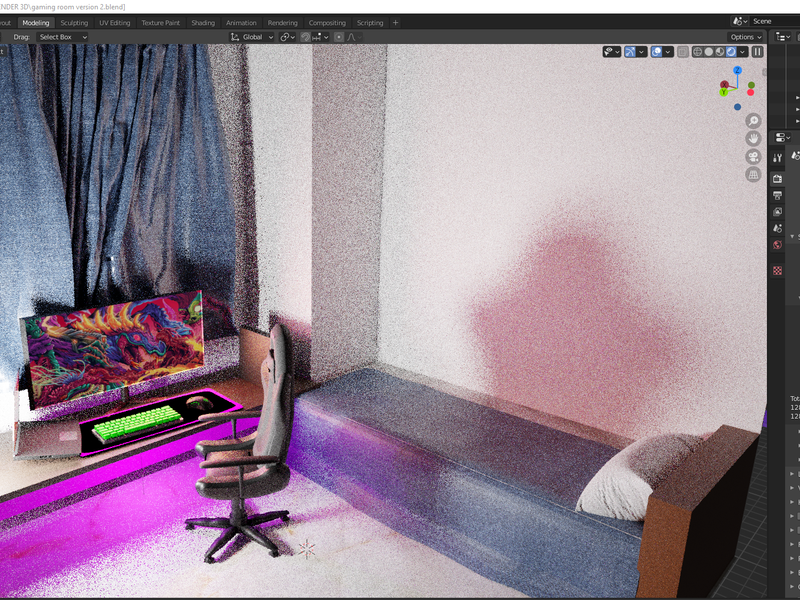
Task: Add a new workspace with plus button
Action: click(395, 22)
